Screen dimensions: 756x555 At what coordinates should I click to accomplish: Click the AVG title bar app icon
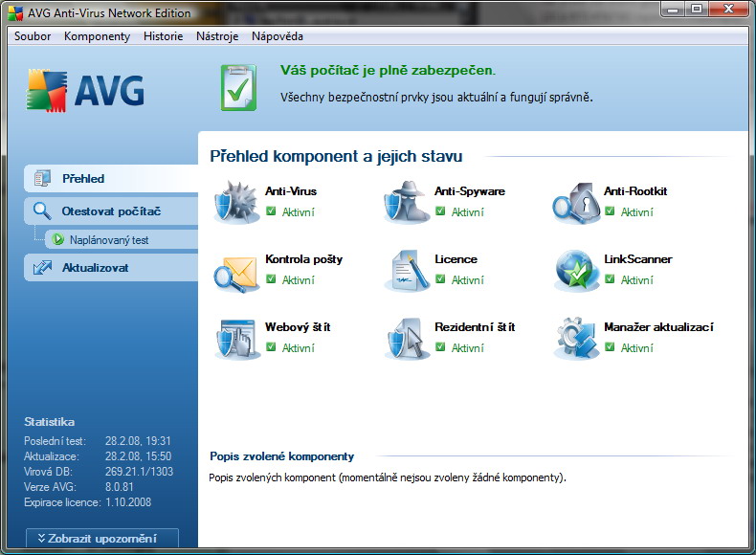coord(15,13)
